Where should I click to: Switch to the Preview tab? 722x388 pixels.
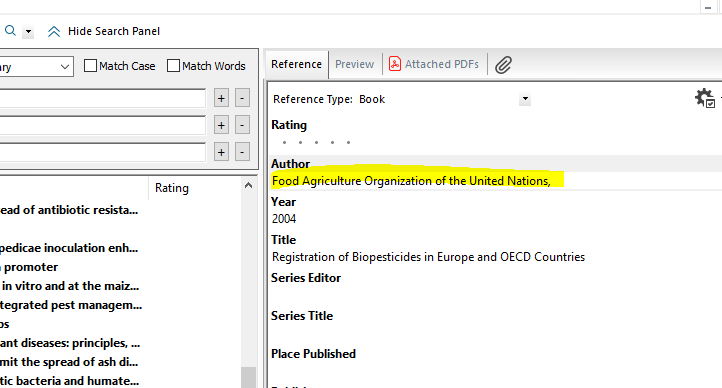(x=355, y=64)
